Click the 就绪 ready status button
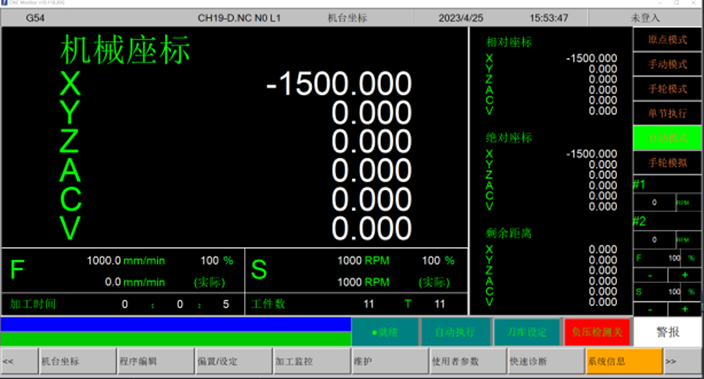The width and height of the screenshot is (704, 379). pyautogui.click(x=385, y=332)
